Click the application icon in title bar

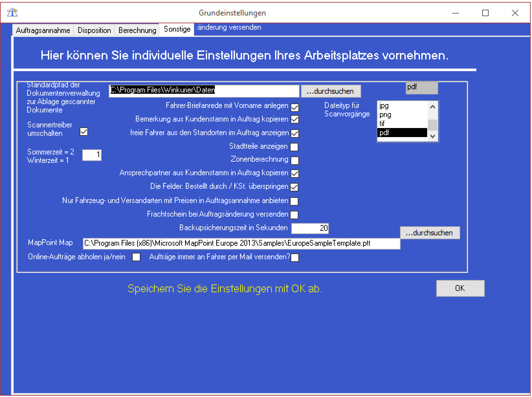point(12,13)
